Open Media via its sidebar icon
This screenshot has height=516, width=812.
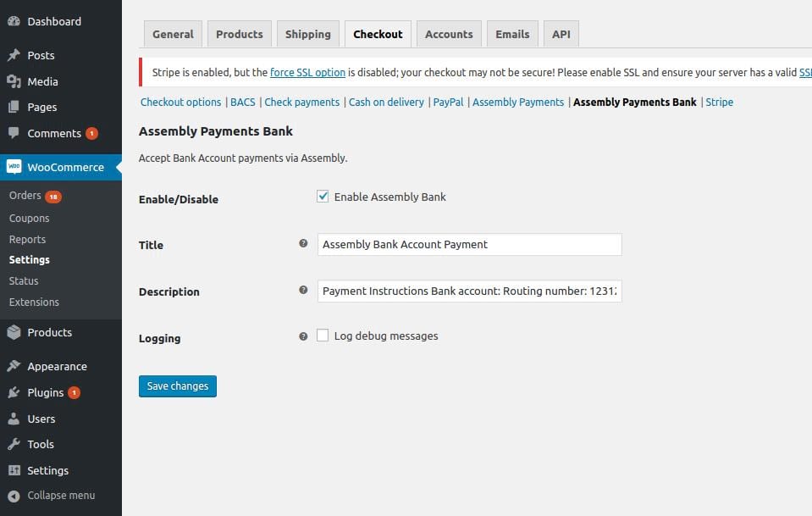coord(14,81)
